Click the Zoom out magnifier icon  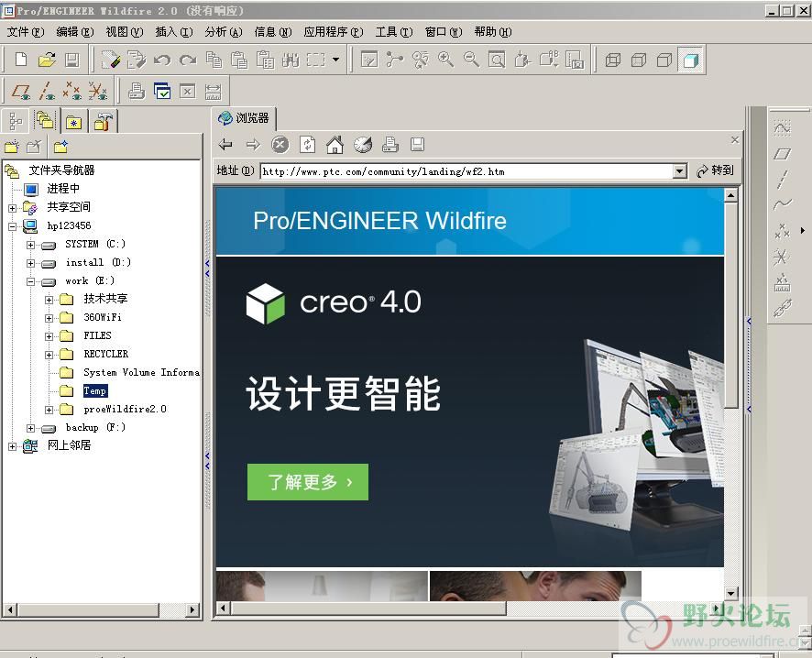(471, 60)
